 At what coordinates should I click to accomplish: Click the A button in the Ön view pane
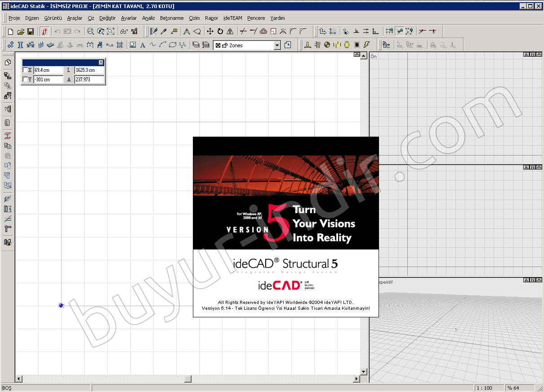coord(526,55)
